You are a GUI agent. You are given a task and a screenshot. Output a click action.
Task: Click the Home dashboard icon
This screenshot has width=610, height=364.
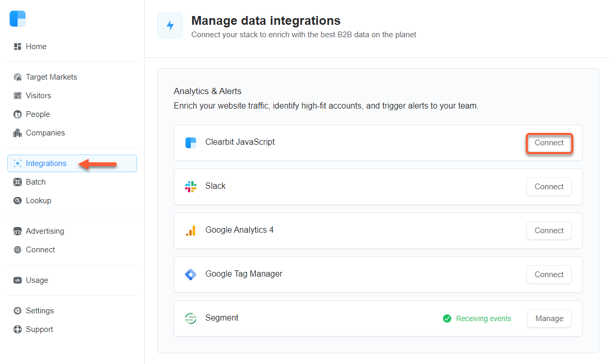click(x=18, y=47)
